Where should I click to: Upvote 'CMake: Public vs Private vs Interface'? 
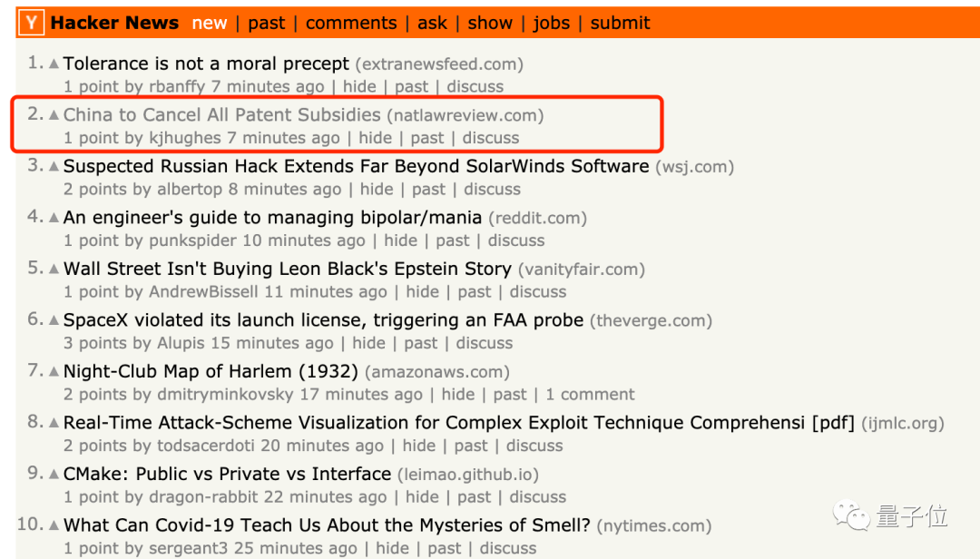coord(54,474)
